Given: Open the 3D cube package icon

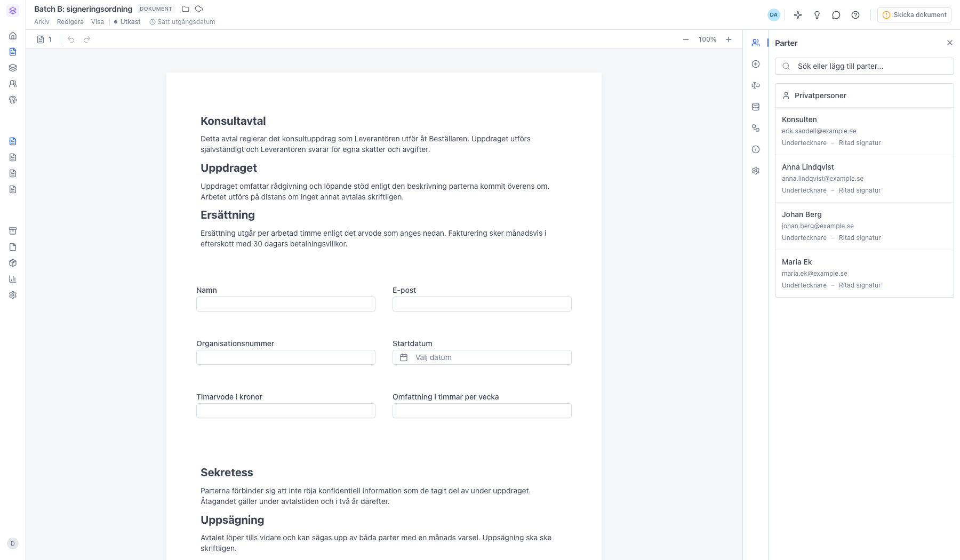Looking at the screenshot, I should 13,263.
